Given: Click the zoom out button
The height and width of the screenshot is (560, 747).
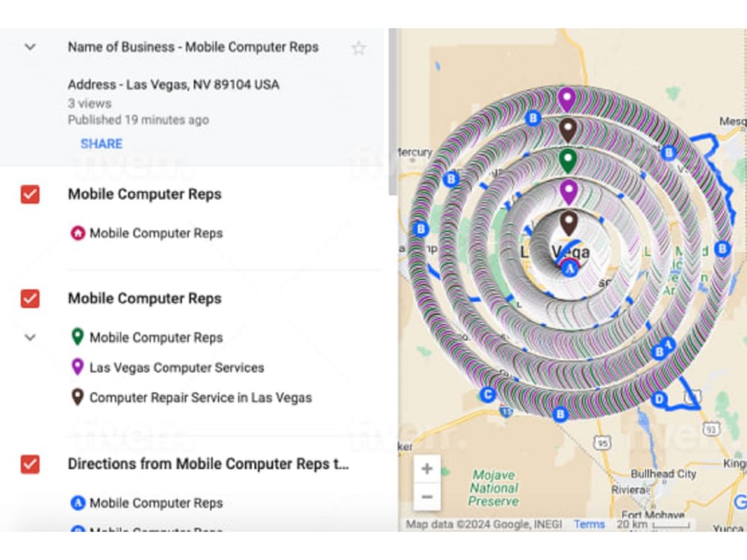Looking at the screenshot, I should tap(427, 496).
